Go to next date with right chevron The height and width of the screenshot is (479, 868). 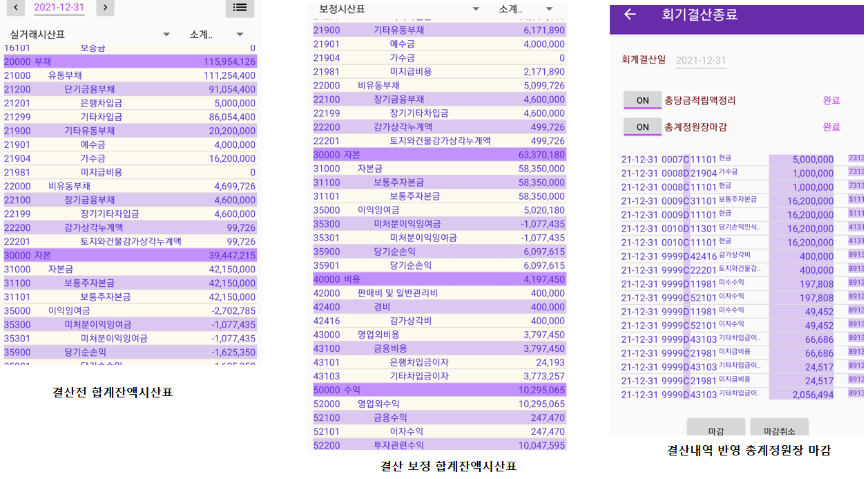point(104,8)
